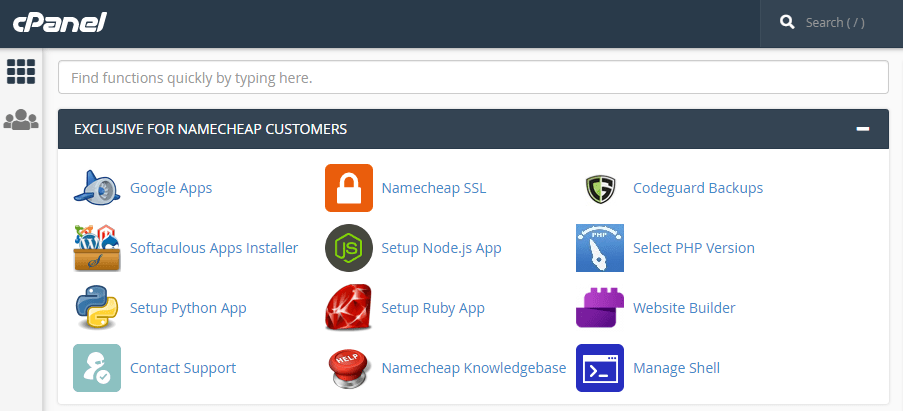
Task: Click the orange Namecheap SSL padlock icon
Action: pyautogui.click(x=348, y=188)
